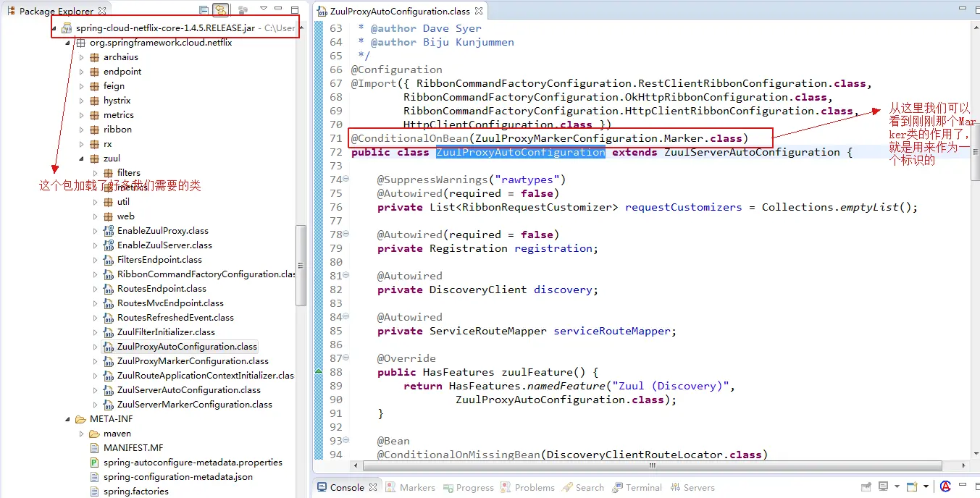Click the highlighted ZuulProxyAutoConfiguration class name

tap(520, 152)
